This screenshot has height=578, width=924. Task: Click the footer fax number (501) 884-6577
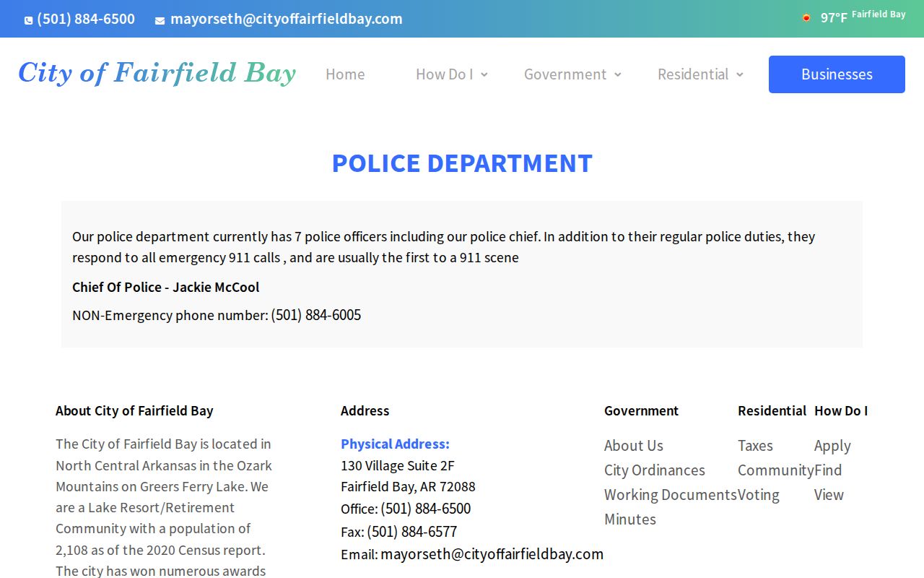[x=412, y=532]
